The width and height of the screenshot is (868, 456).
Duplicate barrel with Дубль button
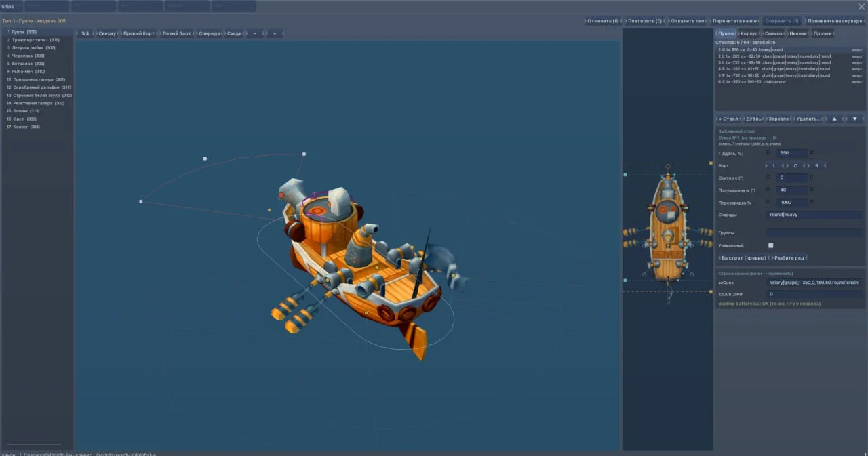(753, 119)
